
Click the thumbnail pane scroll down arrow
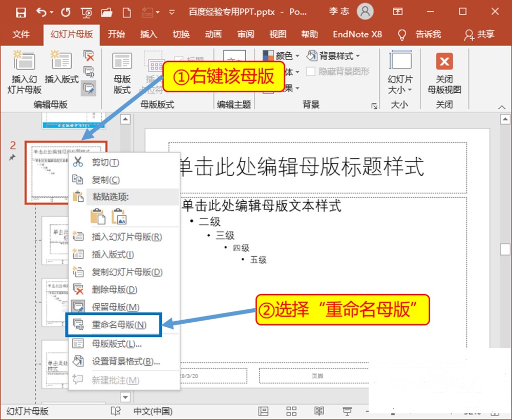(125, 397)
